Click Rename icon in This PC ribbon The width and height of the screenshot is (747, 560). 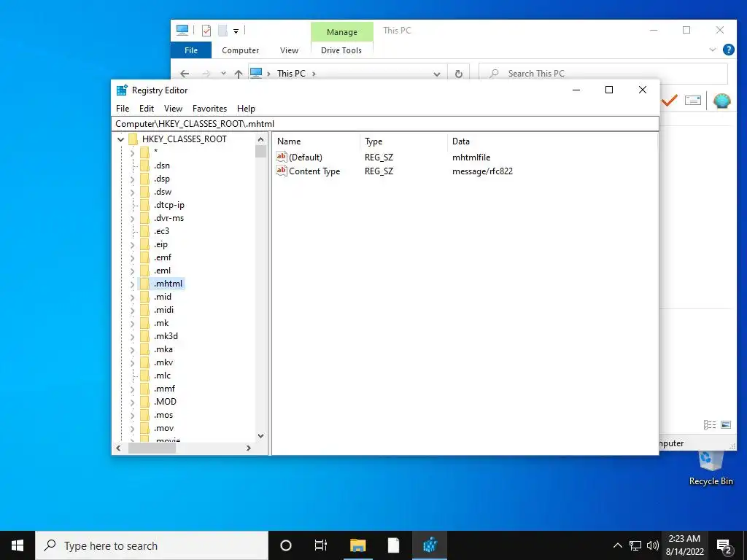693,100
